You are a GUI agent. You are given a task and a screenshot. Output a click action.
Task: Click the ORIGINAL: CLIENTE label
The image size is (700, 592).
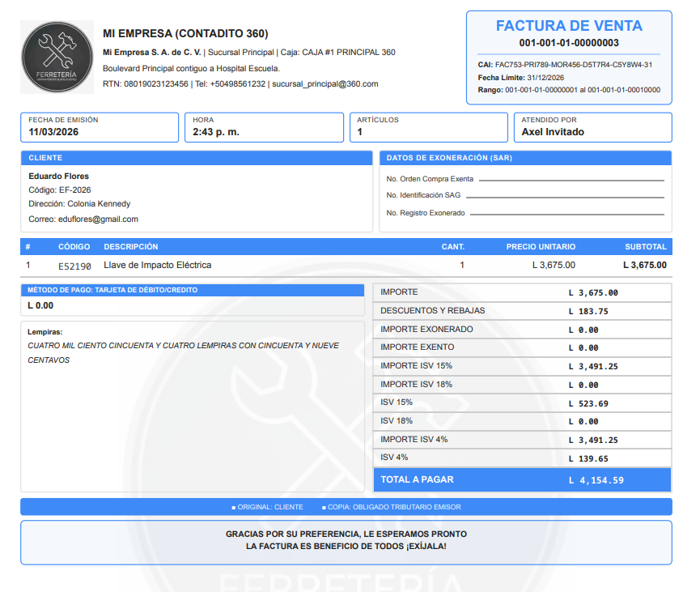[x=267, y=507]
